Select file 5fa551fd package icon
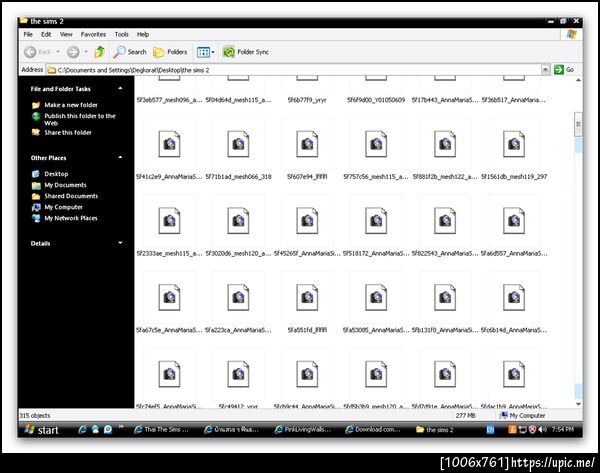600x473 pixels. coord(307,297)
